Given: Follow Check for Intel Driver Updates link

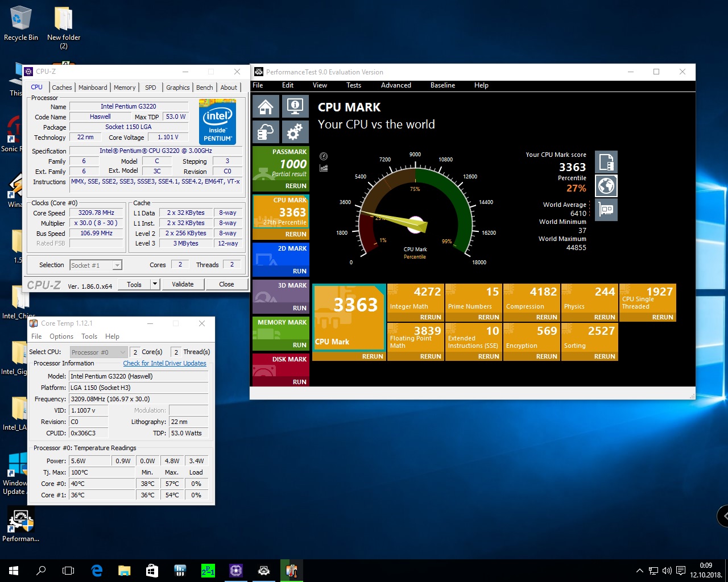Looking at the screenshot, I should pos(164,363).
